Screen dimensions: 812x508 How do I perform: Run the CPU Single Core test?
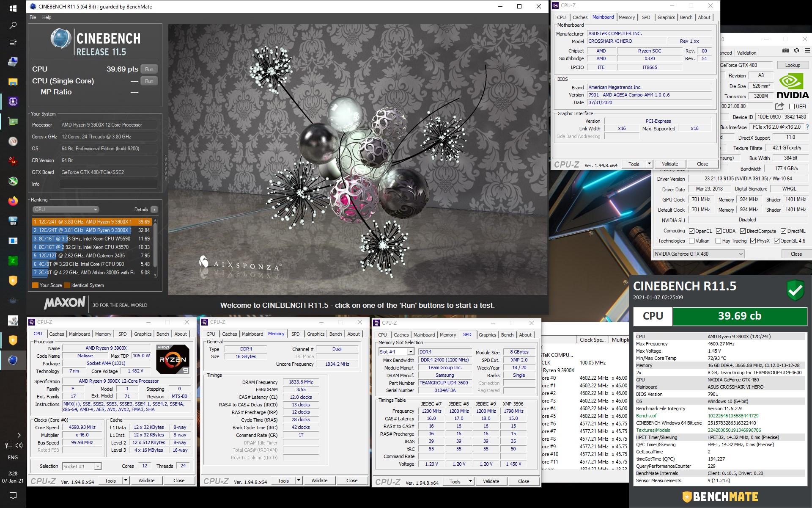(149, 81)
